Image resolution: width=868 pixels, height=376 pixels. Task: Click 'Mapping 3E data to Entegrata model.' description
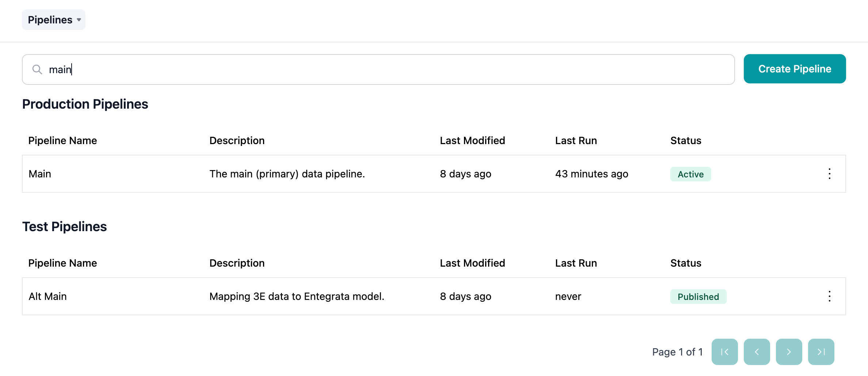tap(297, 296)
